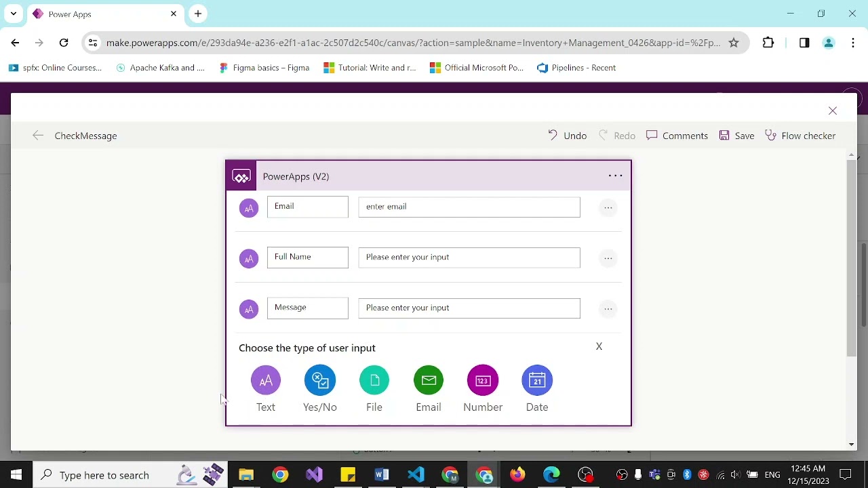Open the PowerApps (V2) card ellipsis menu
868x488 pixels.
[x=615, y=176]
